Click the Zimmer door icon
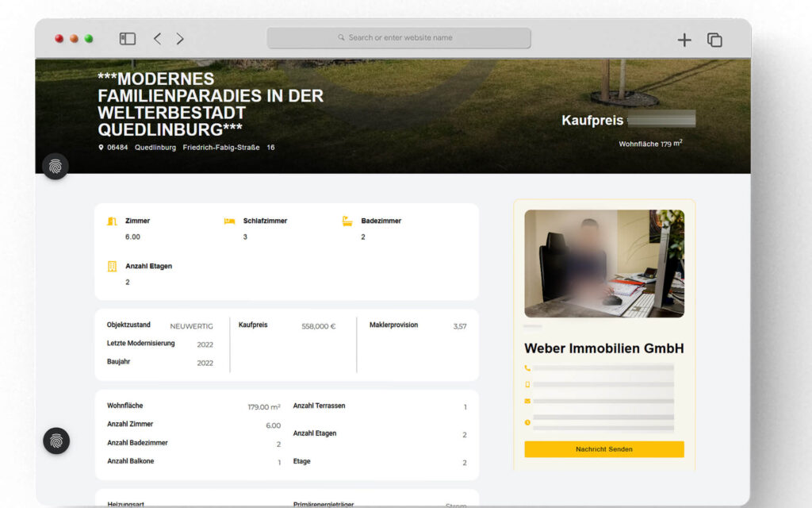Image resolution: width=812 pixels, height=508 pixels. click(112, 221)
